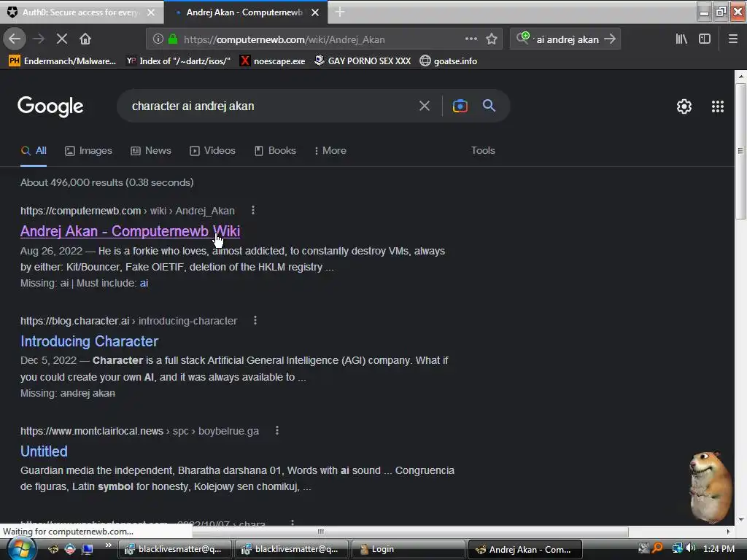Close the Auth0 tab
The height and width of the screenshot is (560, 747).
click(x=151, y=12)
